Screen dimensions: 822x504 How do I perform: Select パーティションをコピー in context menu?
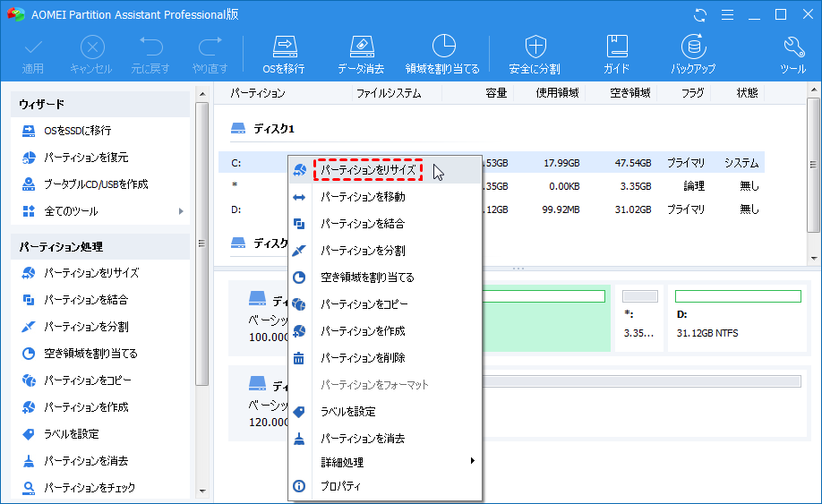(385, 303)
